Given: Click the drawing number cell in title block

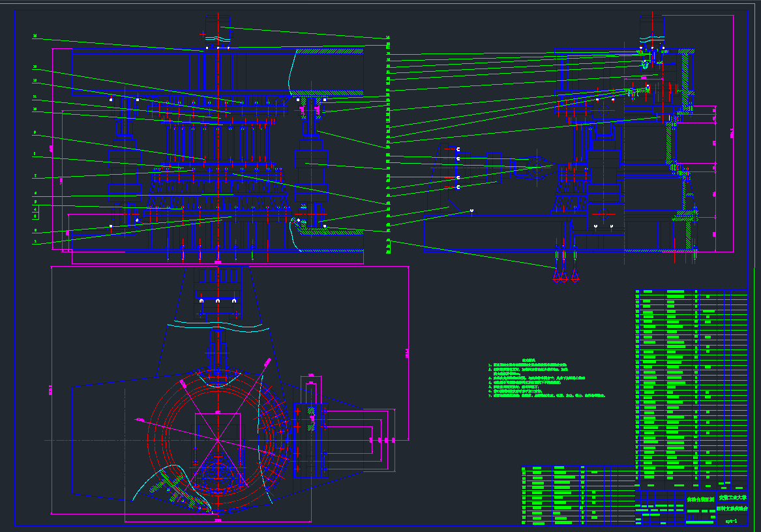Looking at the screenshot, I should coord(732,521).
